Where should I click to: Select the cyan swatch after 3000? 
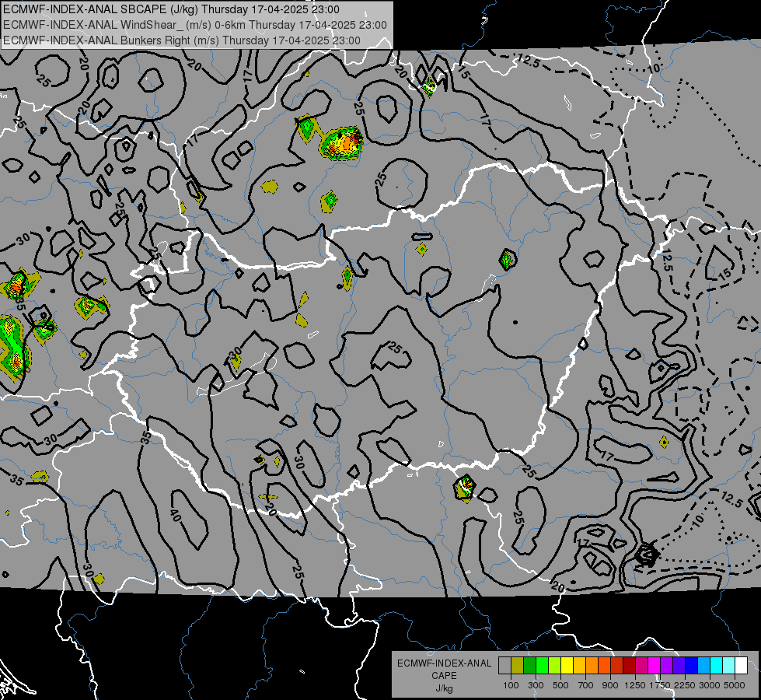[716, 666]
